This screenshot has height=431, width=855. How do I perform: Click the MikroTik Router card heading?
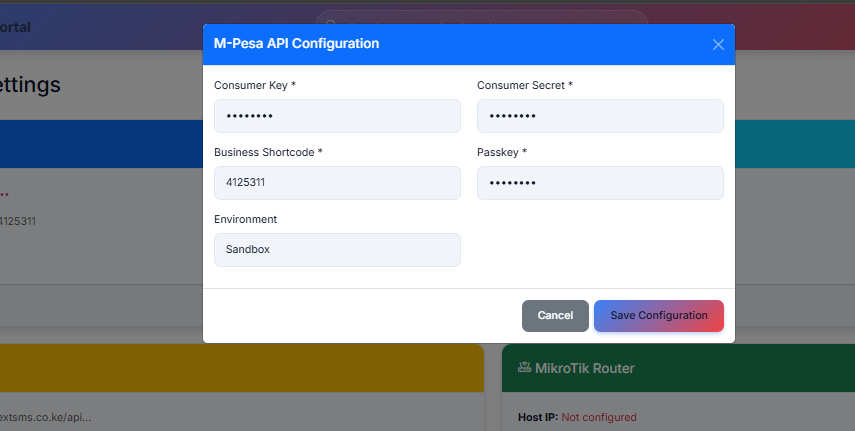(585, 368)
